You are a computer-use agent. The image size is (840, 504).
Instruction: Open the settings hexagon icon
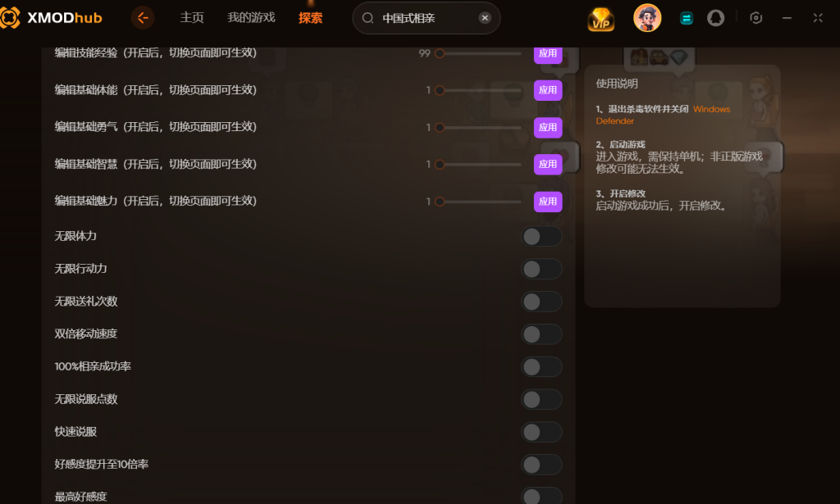coord(756,18)
